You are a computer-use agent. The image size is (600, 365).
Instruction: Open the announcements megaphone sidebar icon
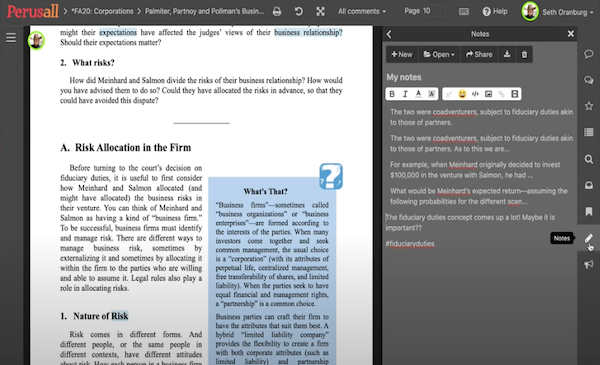point(589,264)
